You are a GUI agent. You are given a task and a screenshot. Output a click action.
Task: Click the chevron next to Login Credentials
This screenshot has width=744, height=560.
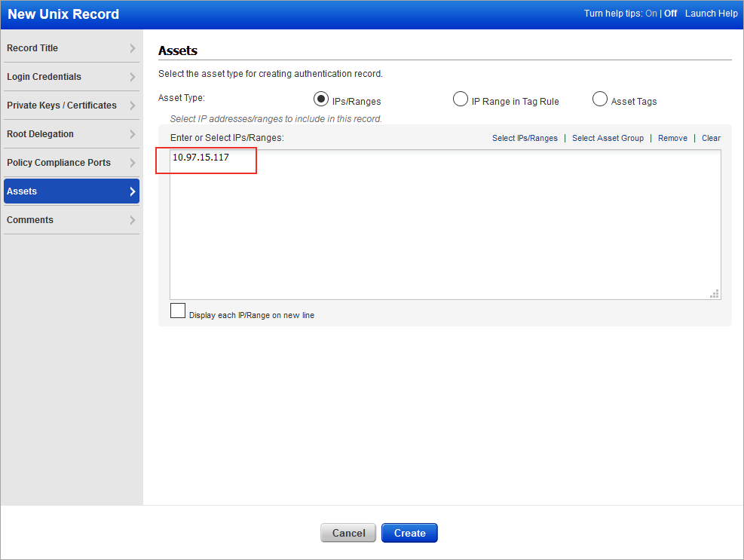click(x=133, y=77)
